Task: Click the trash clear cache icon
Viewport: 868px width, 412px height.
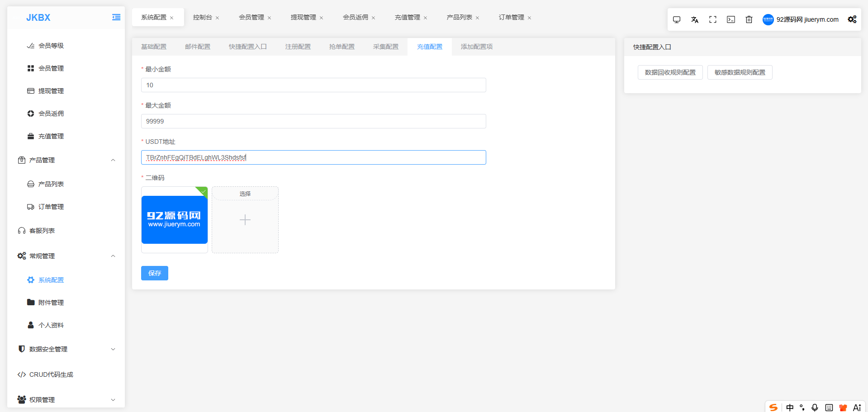Action: 749,19
